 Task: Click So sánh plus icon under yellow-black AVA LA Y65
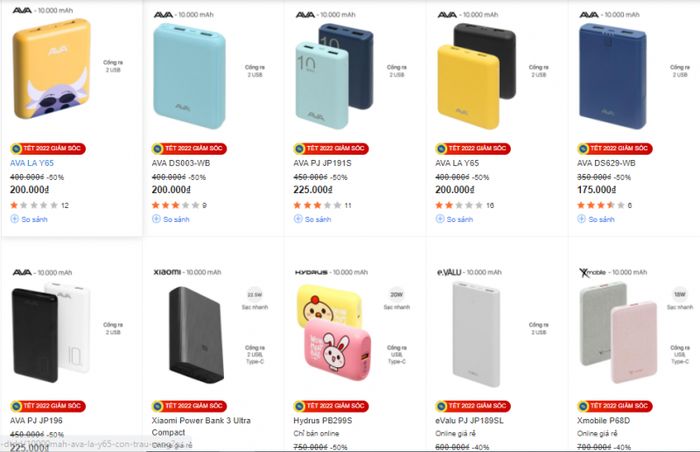pos(440,219)
